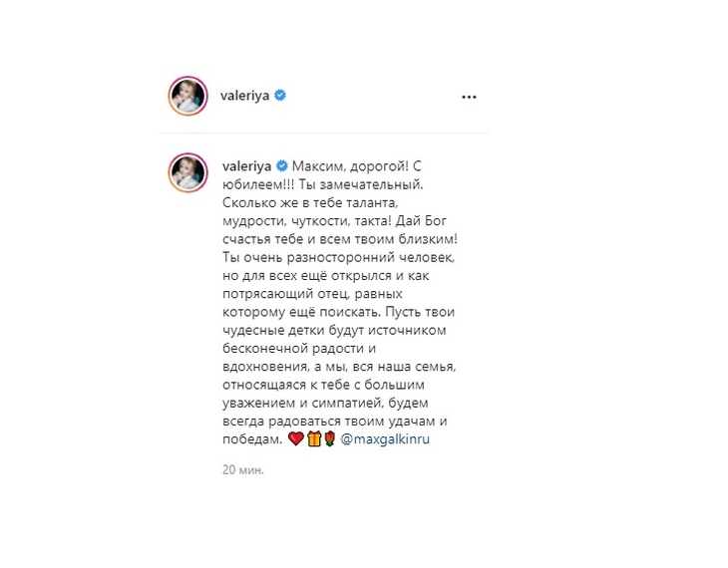Viewport: 728px width, 568px height.
Task: Click the bold valeriya username in the caption
Action: (x=246, y=166)
